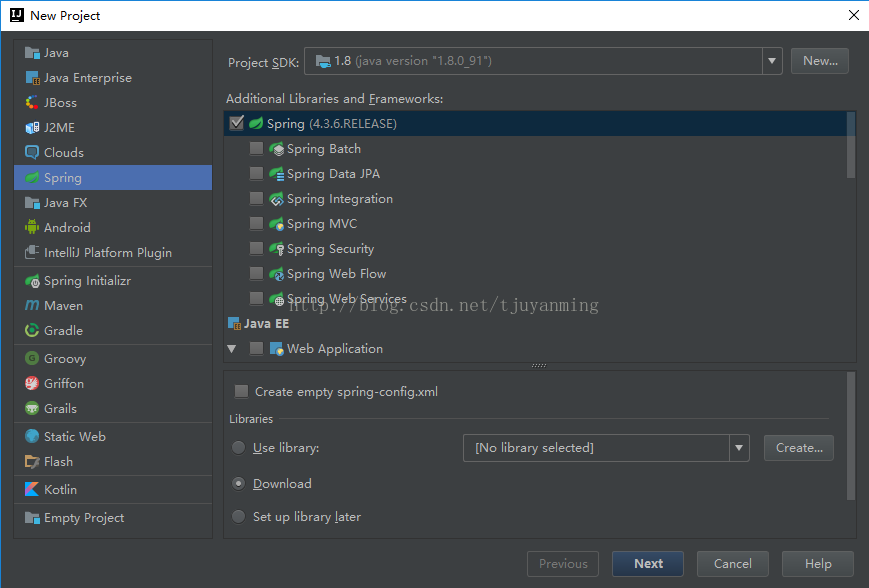Click the No library selected combo field

606,448
